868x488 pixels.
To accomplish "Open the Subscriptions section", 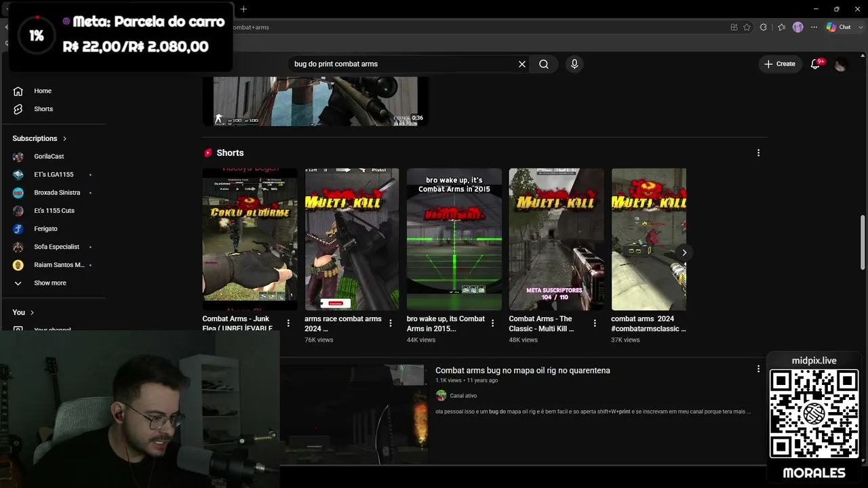I will pyautogui.click(x=40, y=138).
